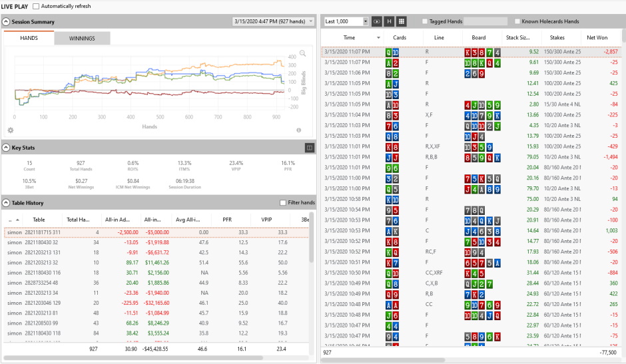Image resolution: width=626 pixels, height=364 pixels.
Task: Click the $11,461.26 all-in value
Action: [x=157, y=263]
